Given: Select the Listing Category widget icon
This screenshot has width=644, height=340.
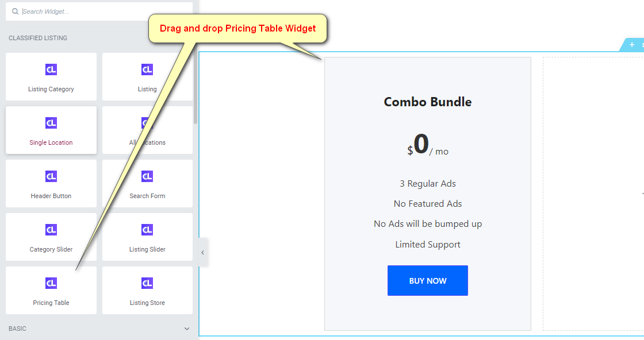Looking at the screenshot, I should click(51, 69).
